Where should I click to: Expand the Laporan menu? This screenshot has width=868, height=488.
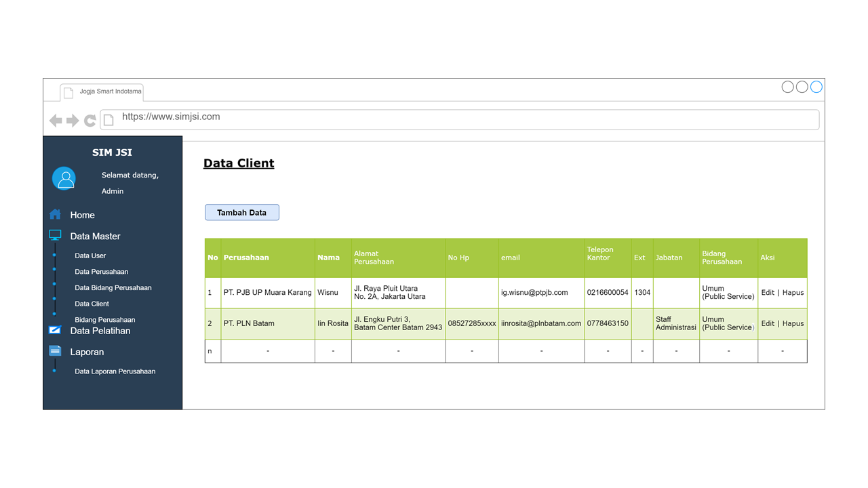coord(87,352)
